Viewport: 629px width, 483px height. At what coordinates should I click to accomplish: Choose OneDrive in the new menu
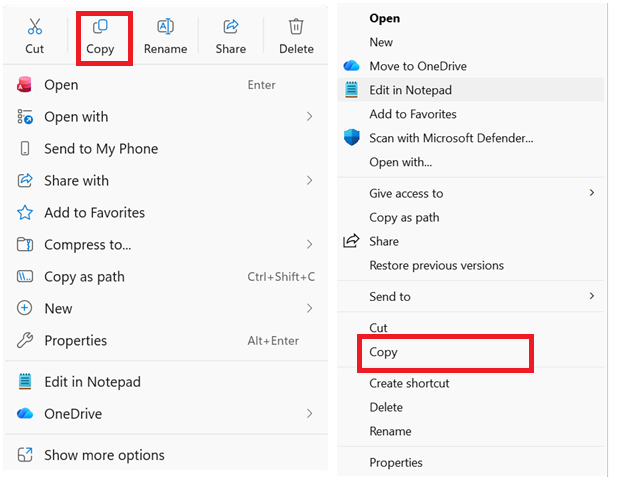[165, 414]
